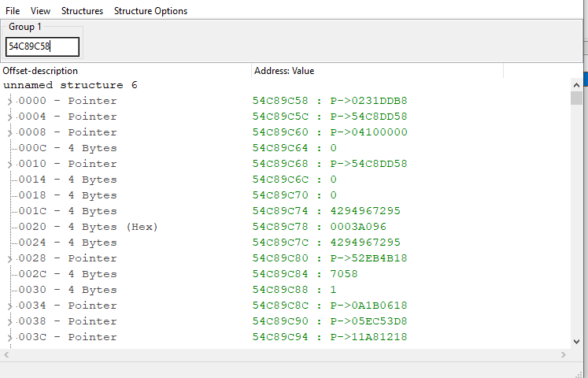Image resolution: width=588 pixels, height=378 pixels.
Task: Open the File menu
Action: [13, 11]
